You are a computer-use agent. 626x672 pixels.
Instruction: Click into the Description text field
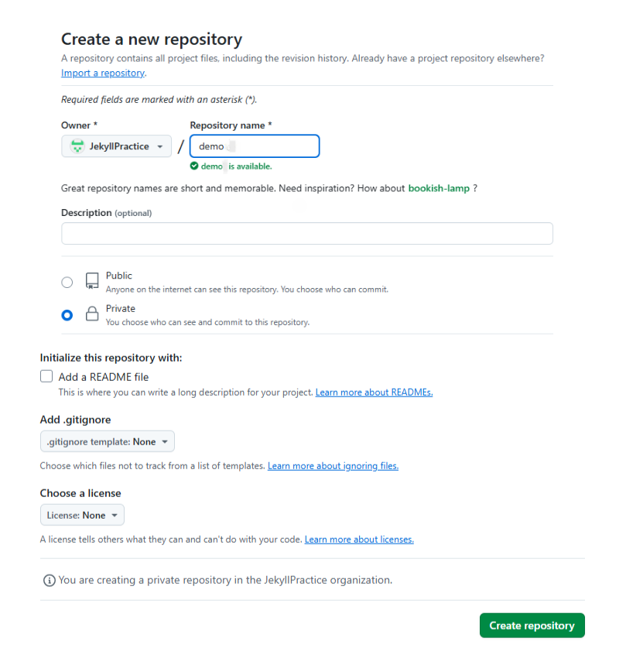point(306,234)
